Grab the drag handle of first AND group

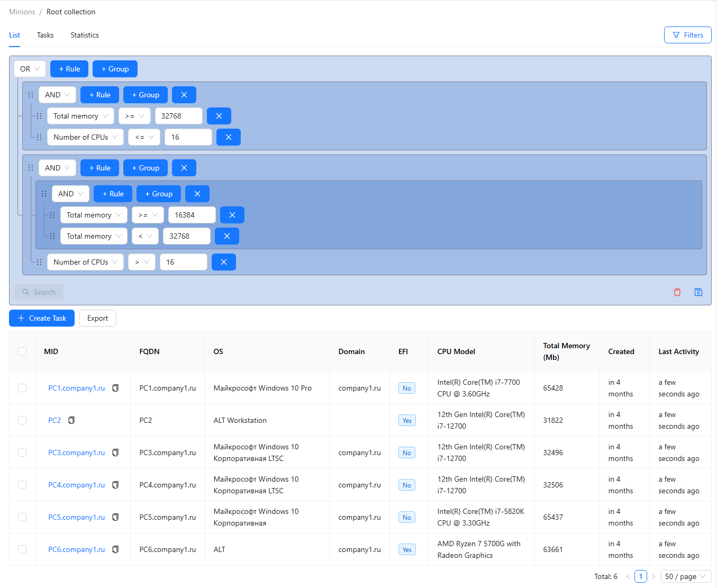click(31, 95)
